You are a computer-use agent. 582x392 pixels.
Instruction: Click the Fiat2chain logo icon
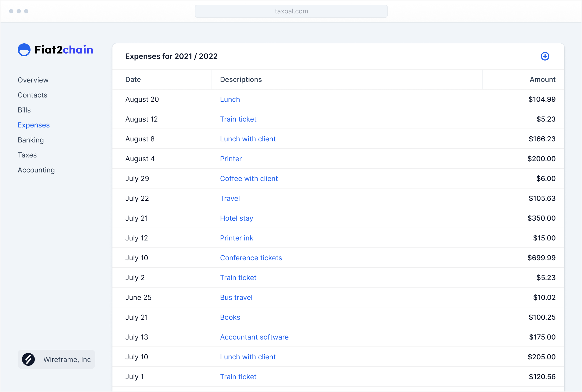pos(24,50)
